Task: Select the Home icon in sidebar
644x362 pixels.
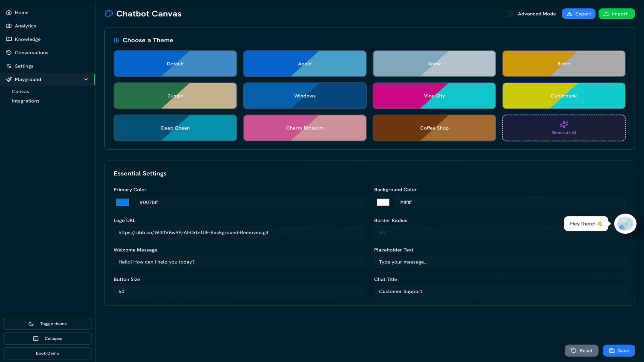Action: click(x=8, y=12)
